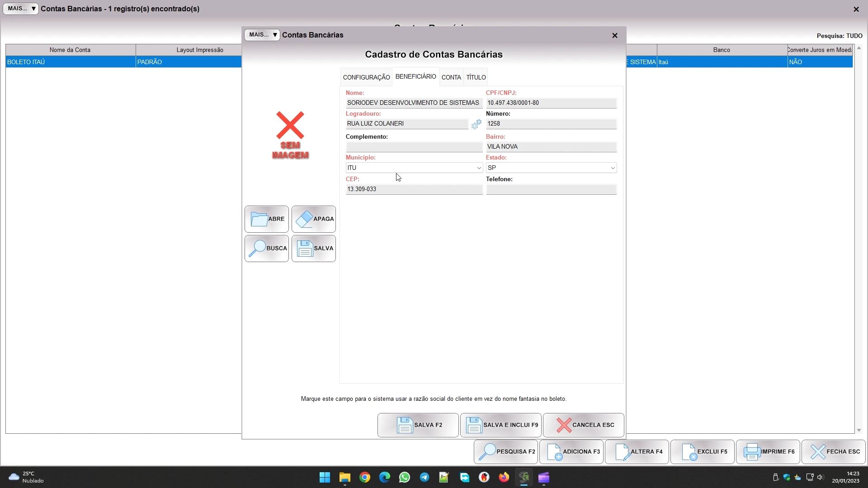This screenshot has width=868, height=488.
Task: Switch to the CONFIGURAÇÃO tab
Action: click(366, 77)
